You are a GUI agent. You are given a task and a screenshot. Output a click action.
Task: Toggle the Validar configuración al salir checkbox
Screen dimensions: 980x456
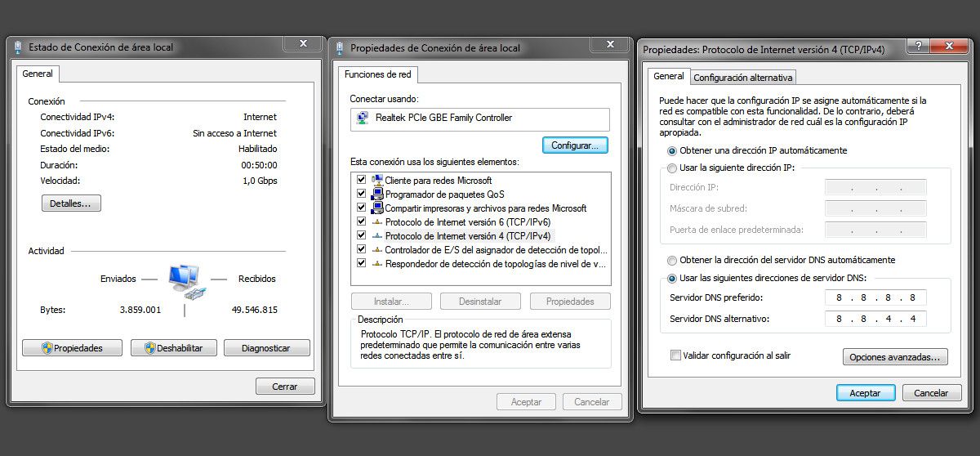[675, 355]
